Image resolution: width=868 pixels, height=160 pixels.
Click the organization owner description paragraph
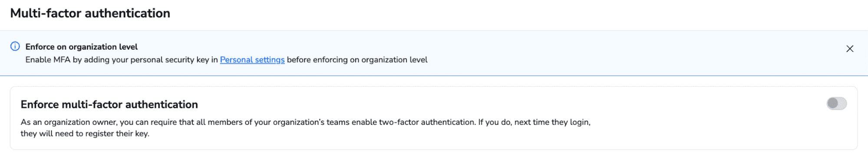306,128
